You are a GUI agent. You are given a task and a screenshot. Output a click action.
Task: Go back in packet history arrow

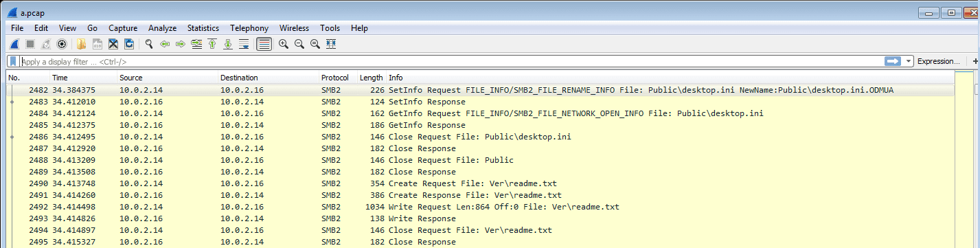[x=165, y=44]
